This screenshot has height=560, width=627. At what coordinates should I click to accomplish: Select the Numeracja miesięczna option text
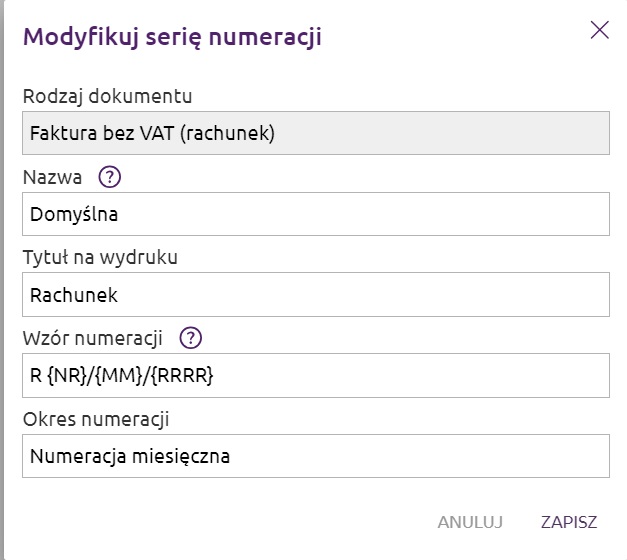point(130,456)
